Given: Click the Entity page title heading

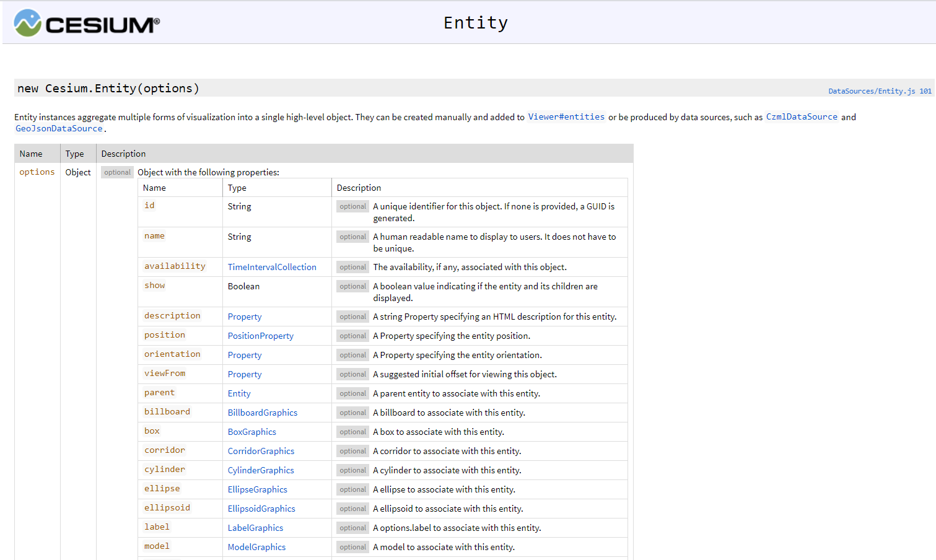Looking at the screenshot, I should [475, 23].
